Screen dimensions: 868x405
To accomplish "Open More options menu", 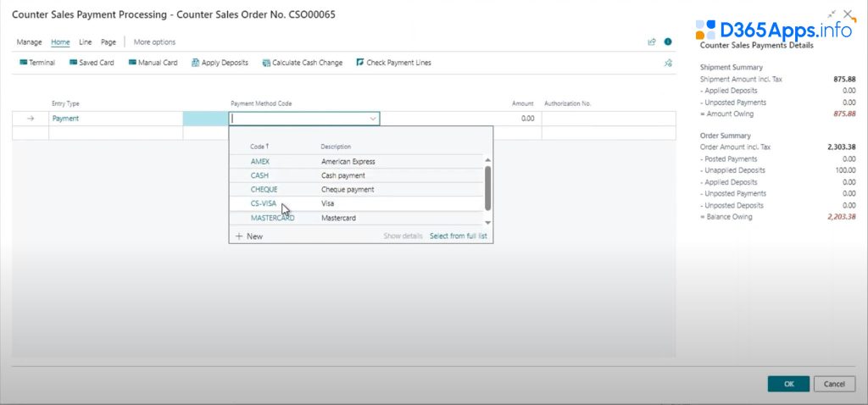I will tap(154, 42).
